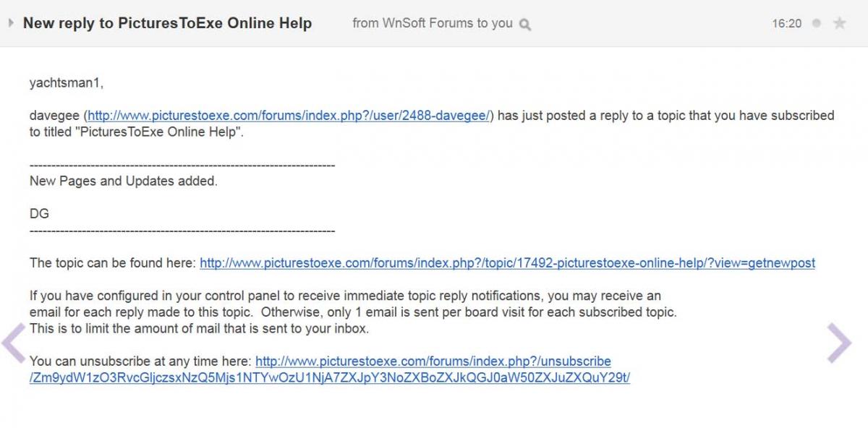
Task: Click the dashed separator above the reply text
Action: (182, 166)
